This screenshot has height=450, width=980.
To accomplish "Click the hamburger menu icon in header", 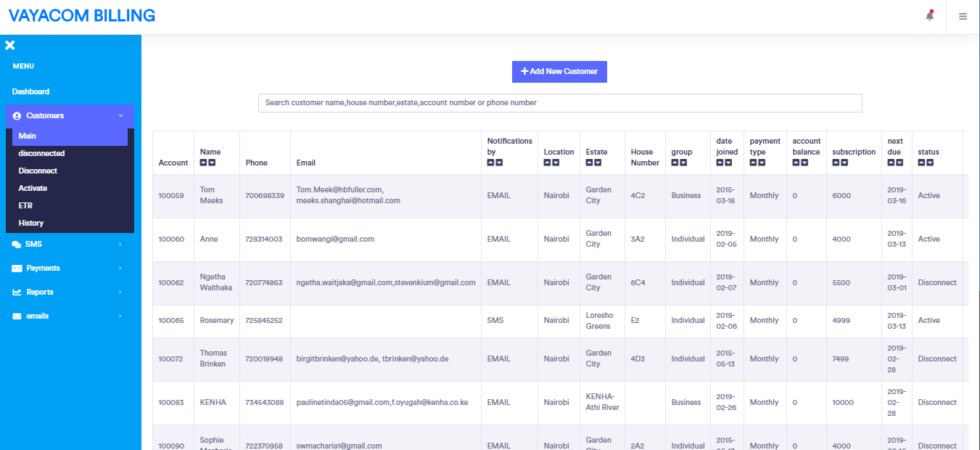I will click(963, 17).
